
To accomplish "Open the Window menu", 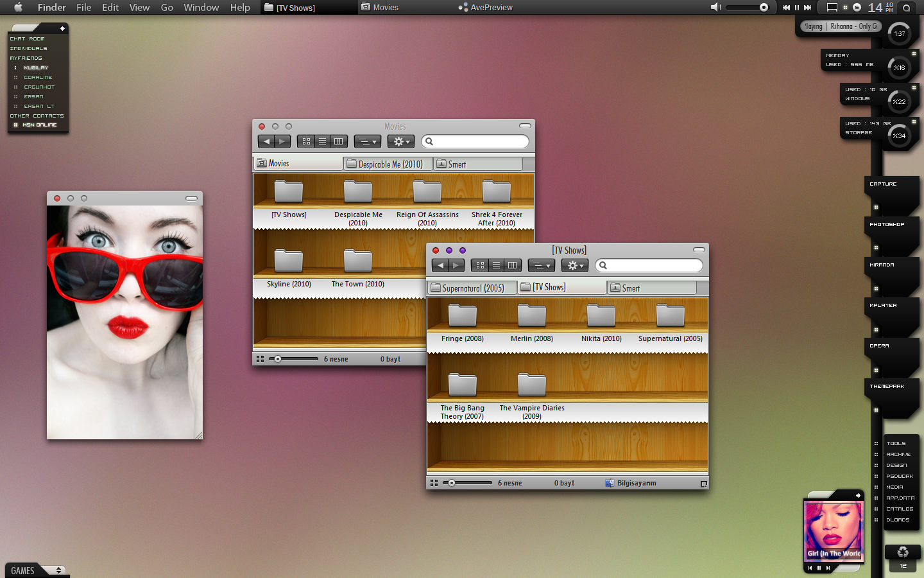I will coord(201,8).
